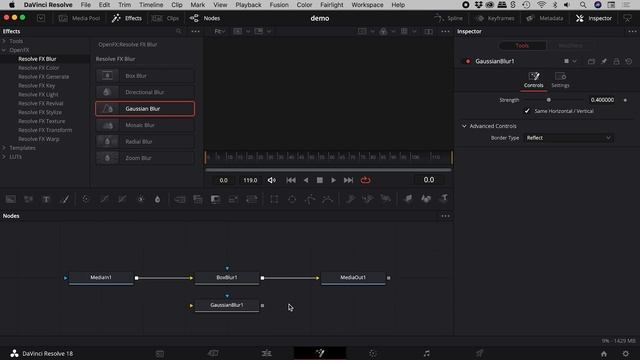Open the viewer Fit zoom dropdown
This screenshot has width=640, height=360.
(220, 31)
